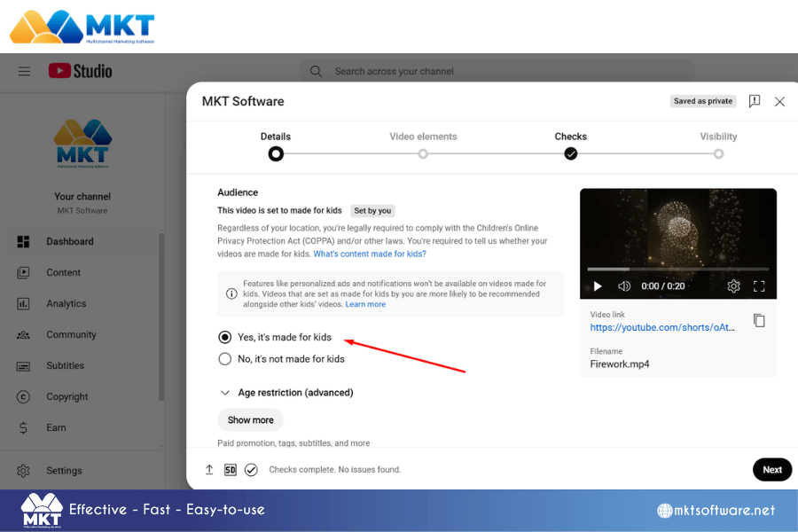
Task: Seek on the video progress bar
Action: pyautogui.click(x=678, y=269)
